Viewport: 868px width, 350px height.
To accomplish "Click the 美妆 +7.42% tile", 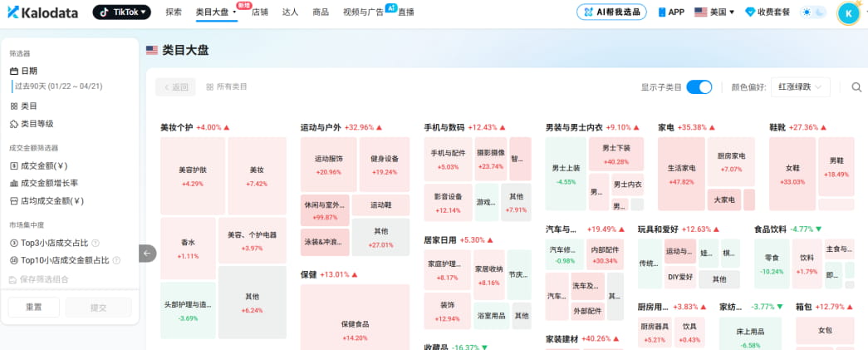I will click(257, 175).
